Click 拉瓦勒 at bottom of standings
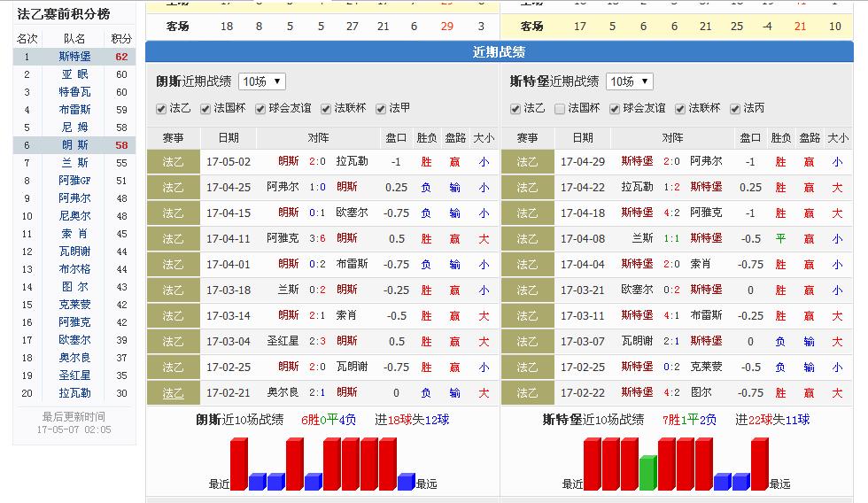Viewport: 868px width, 503px height. tap(74, 393)
